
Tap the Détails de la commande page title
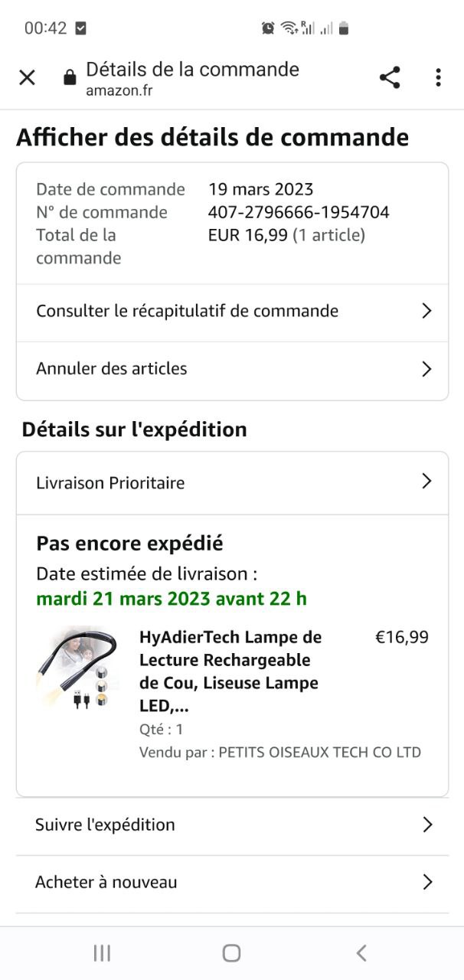point(192,69)
